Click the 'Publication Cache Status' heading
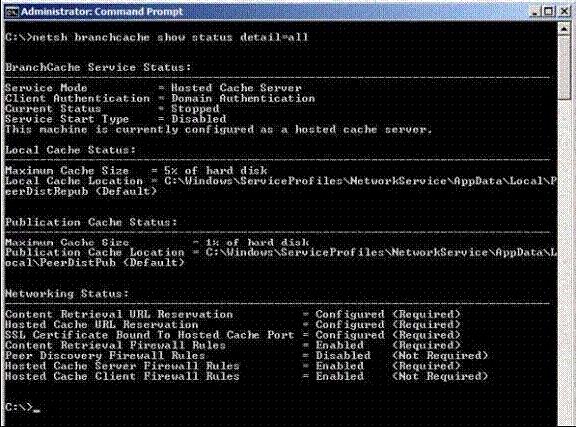 coord(91,223)
